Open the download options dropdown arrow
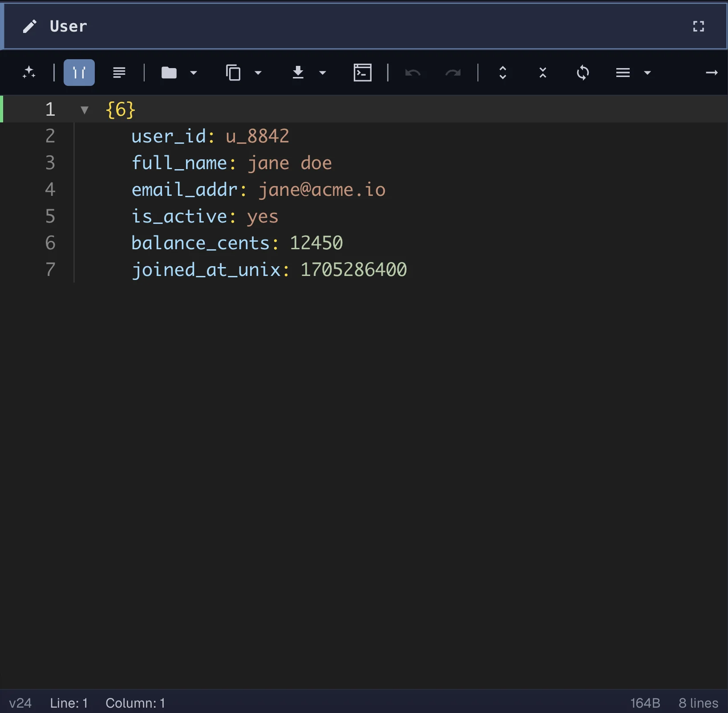The height and width of the screenshot is (713, 728). click(323, 73)
